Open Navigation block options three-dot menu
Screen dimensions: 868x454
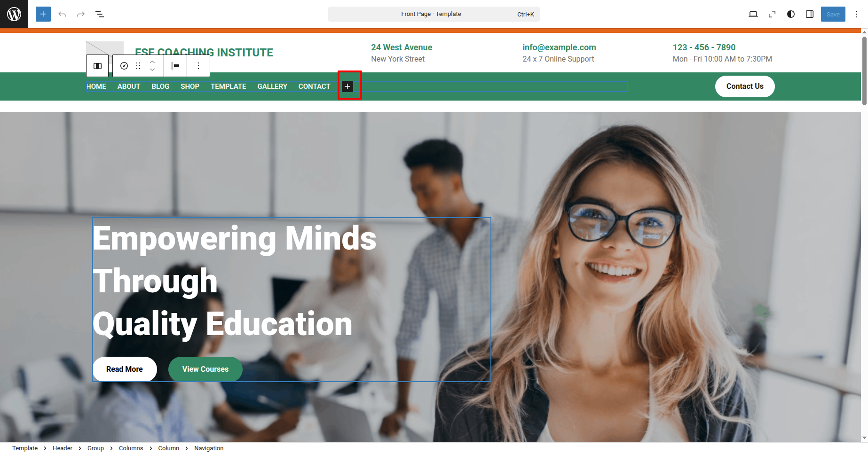198,66
